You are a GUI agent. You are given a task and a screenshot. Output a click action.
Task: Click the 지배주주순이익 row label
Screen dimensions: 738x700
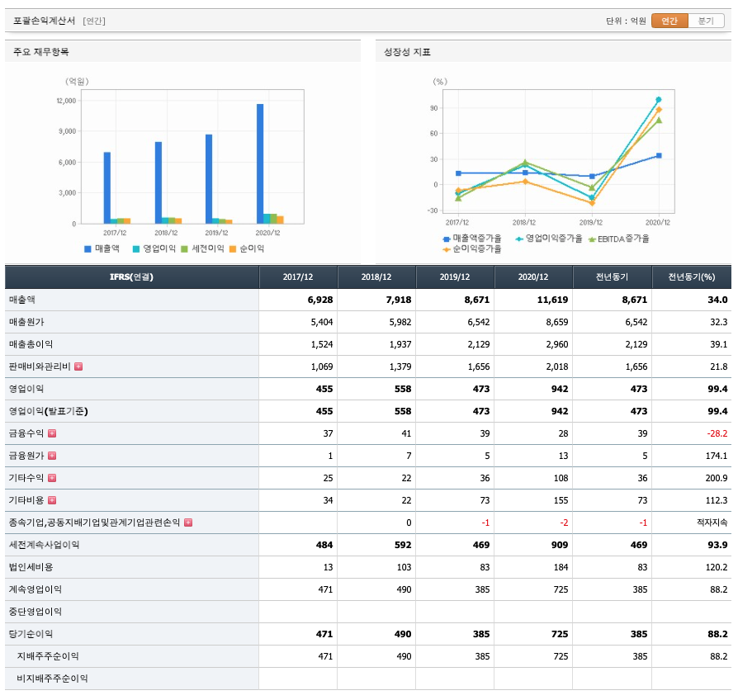click(48, 656)
